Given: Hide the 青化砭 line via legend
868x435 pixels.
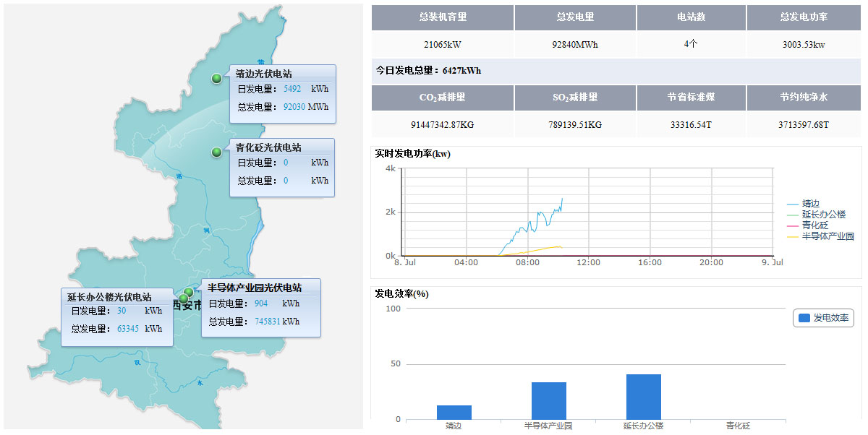Looking at the screenshot, I should [814, 225].
